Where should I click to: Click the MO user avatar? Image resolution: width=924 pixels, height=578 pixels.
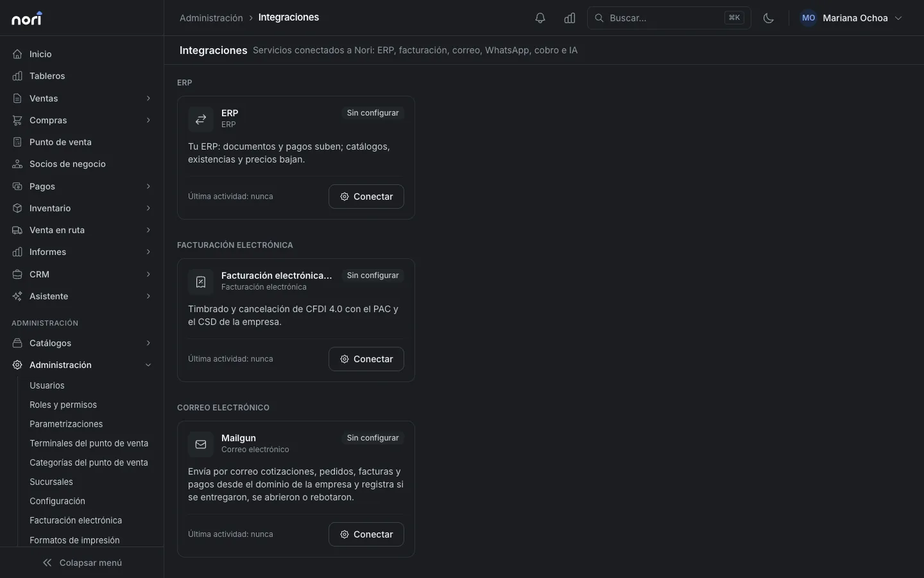coord(809,18)
